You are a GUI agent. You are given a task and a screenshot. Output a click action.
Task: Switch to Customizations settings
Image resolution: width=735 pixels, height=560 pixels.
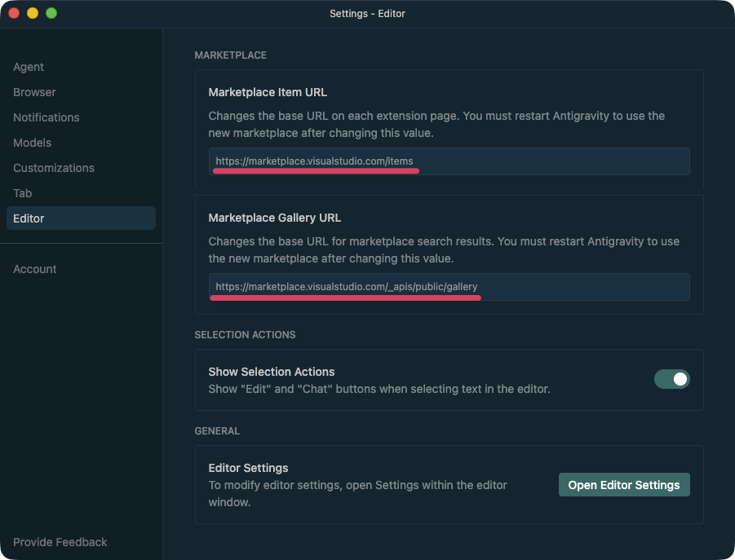coord(54,168)
